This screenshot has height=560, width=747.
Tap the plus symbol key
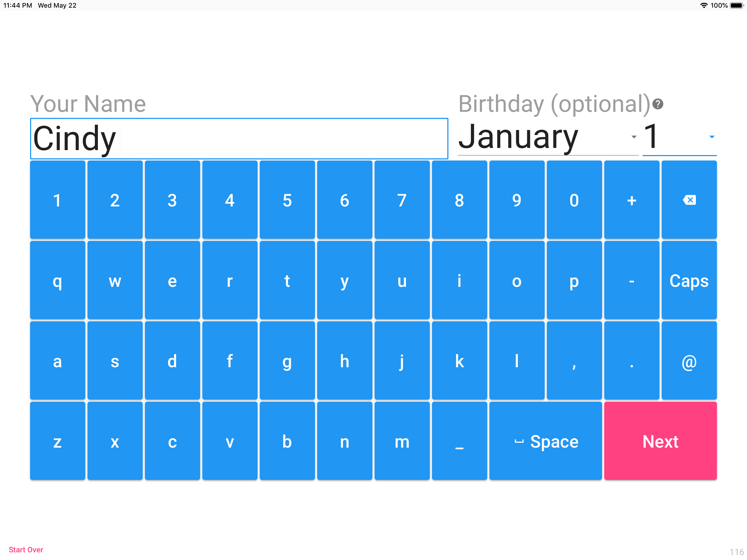632,200
